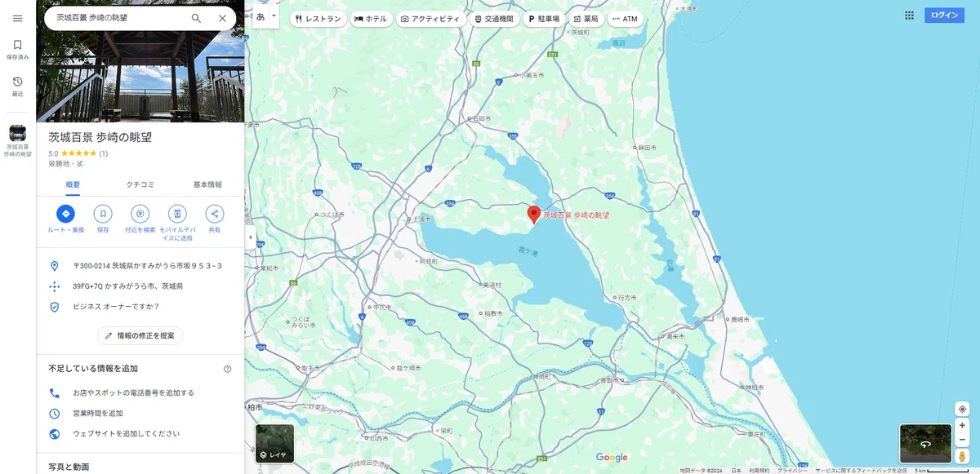Clear search with the X icon
The width and height of the screenshot is (980, 474).
click(222, 18)
